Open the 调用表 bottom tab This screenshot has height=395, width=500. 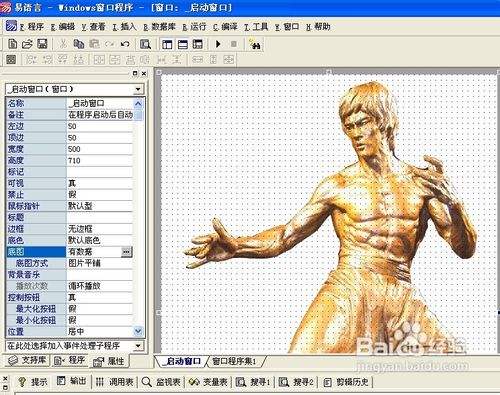point(115,382)
